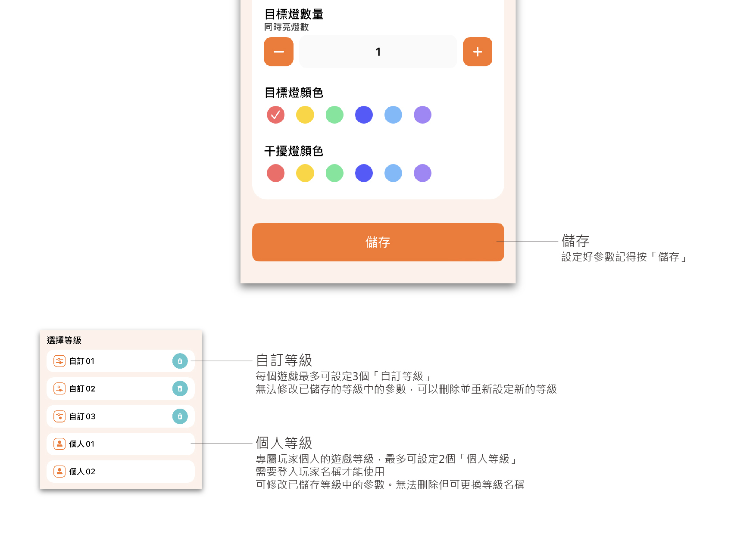
Task: Remove the 自訂 03 level using its trash icon
Action: click(180, 416)
